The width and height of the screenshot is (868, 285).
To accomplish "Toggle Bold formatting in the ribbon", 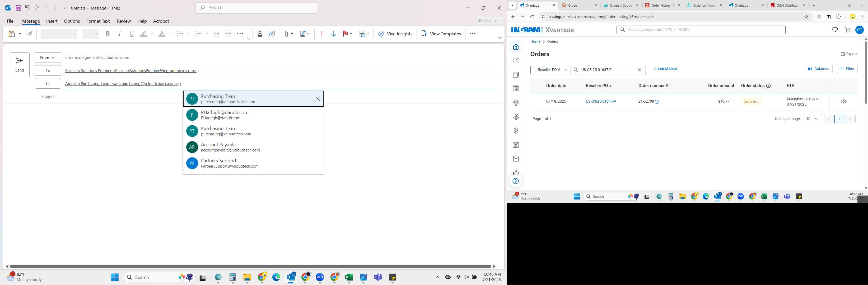I will 108,34.
